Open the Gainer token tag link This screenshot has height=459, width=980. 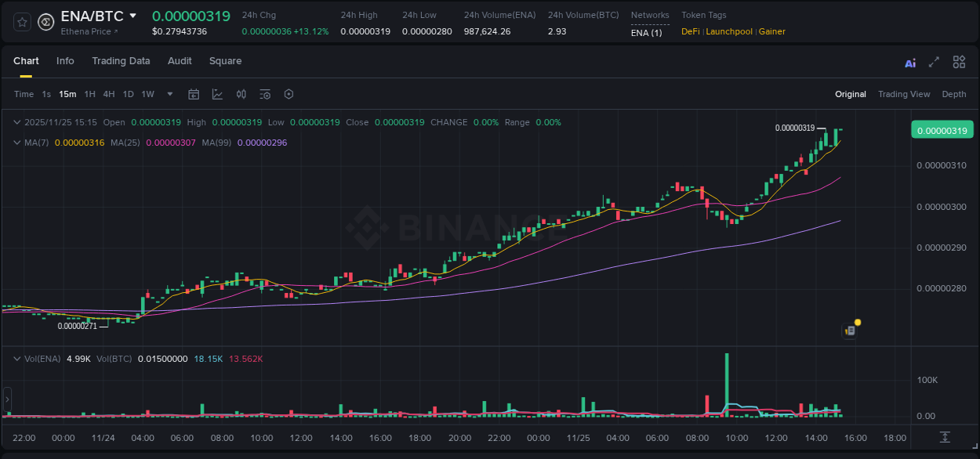[x=771, y=31]
